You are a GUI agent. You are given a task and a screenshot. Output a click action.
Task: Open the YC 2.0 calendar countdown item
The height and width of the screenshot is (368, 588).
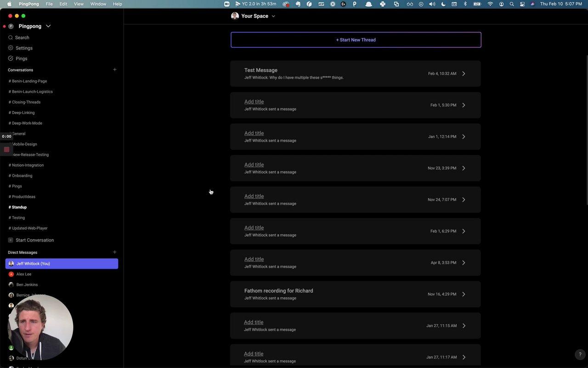pyautogui.click(x=255, y=4)
